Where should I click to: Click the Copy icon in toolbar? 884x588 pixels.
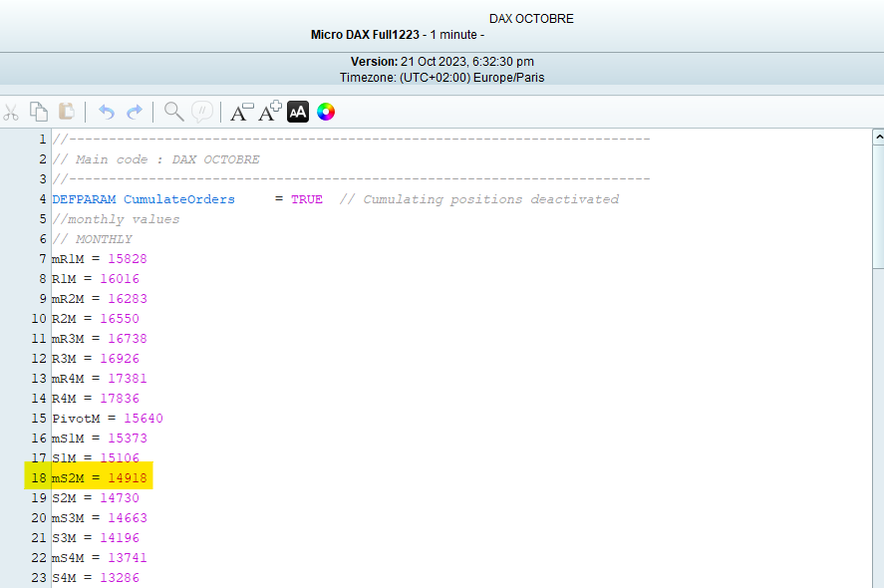(x=38, y=112)
